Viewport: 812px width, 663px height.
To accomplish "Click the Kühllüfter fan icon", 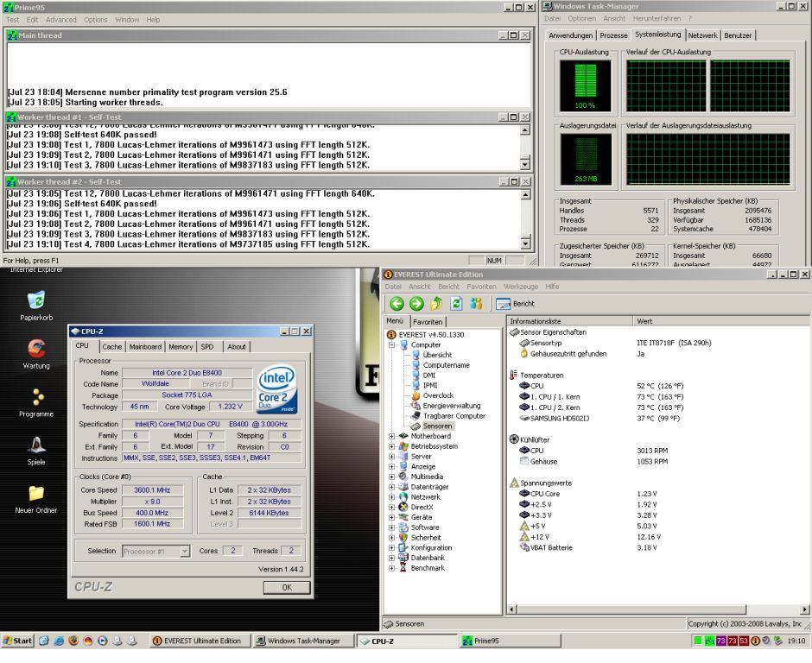I will coord(514,439).
